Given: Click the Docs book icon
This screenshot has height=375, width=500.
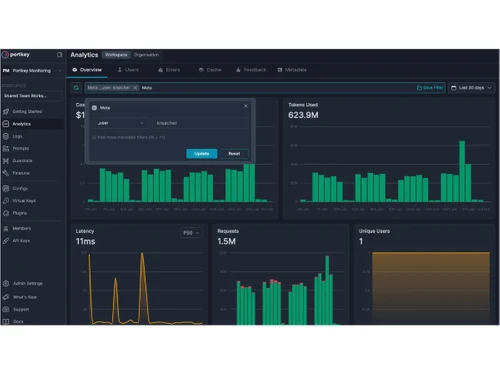Looking at the screenshot, I should click(x=6, y=322).
